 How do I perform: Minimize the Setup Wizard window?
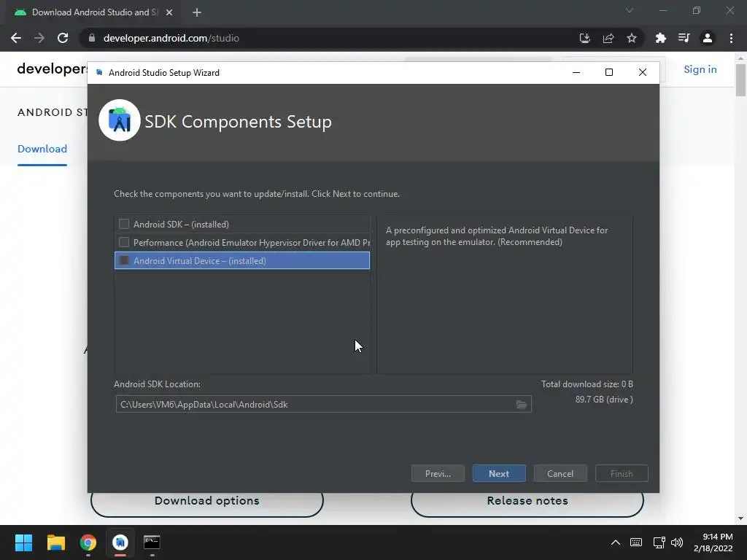tap(576, 72)
